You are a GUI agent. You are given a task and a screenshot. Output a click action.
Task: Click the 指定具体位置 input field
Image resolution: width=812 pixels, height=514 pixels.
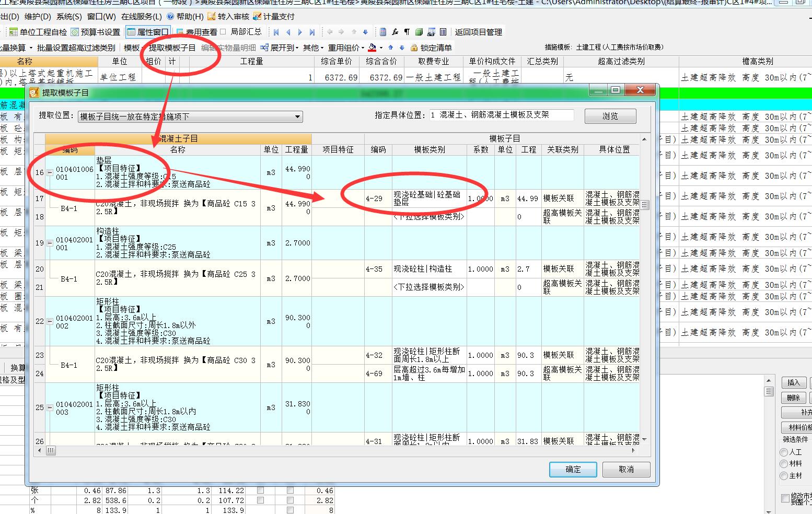click(502, 115)
